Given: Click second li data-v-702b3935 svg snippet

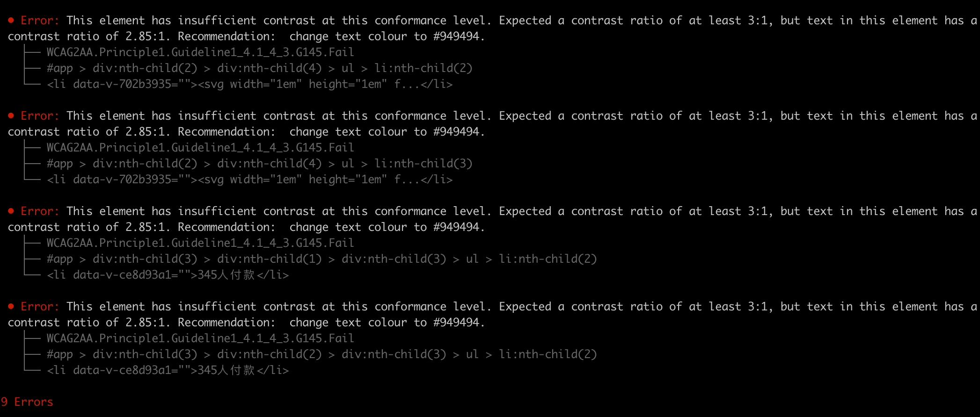Looking at the screenshot, I should point(250,180).
